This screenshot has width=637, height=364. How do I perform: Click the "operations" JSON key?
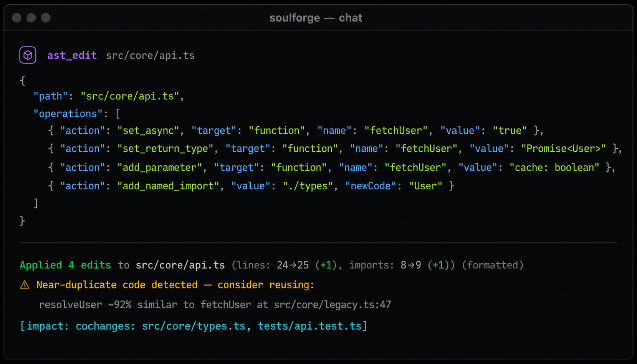[68, 114]
